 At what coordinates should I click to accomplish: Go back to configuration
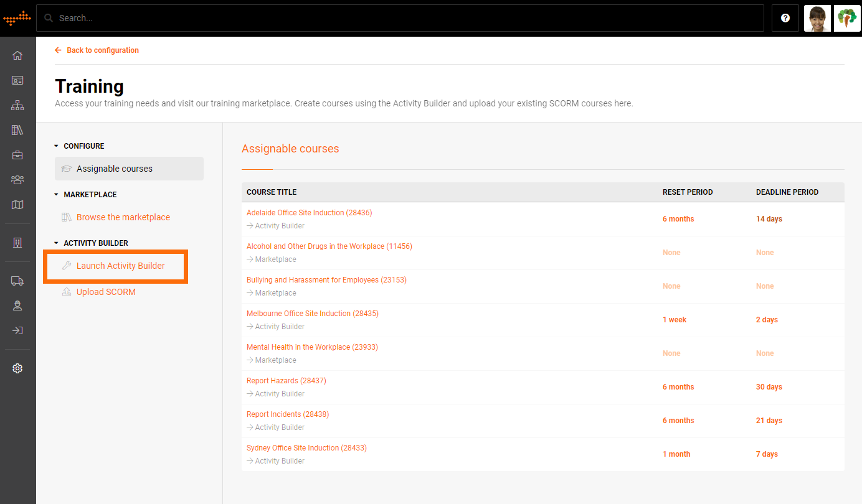pos(97,50)
